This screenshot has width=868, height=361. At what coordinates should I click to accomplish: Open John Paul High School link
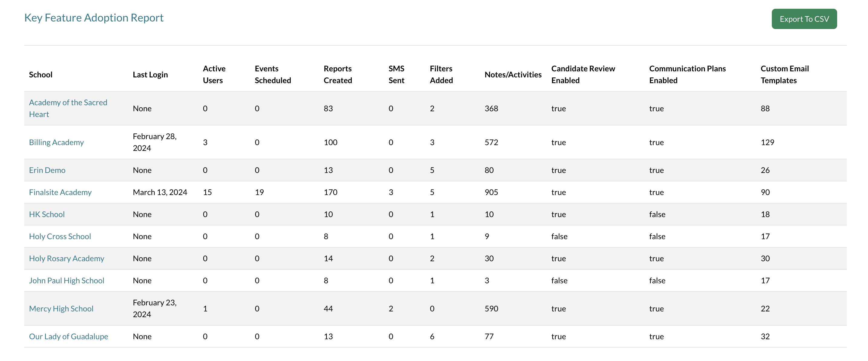click(x=66, y=281)
